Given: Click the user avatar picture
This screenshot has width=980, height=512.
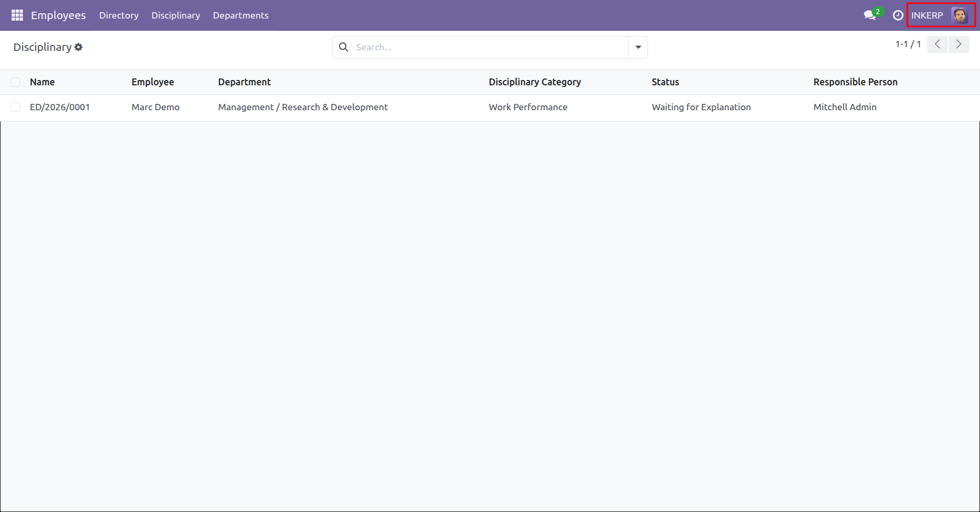Looking at the screenshot, I should tap(960, 15).
